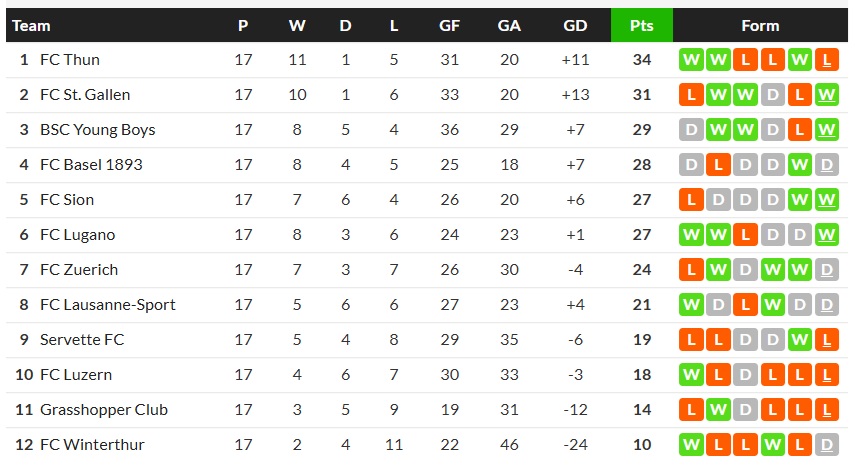Image resolution: width=856 pixels, height=468 pixels.
Task: Go to the Grasshopper Club team link
Action: [x=104, y=410]
